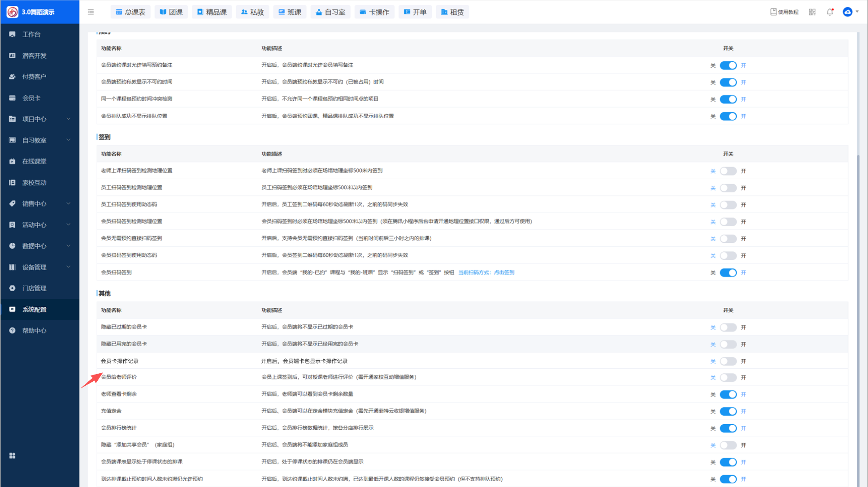Open 门店管理 in the sidebar
The width and height of the screenshot is (868, 487).
34,288
